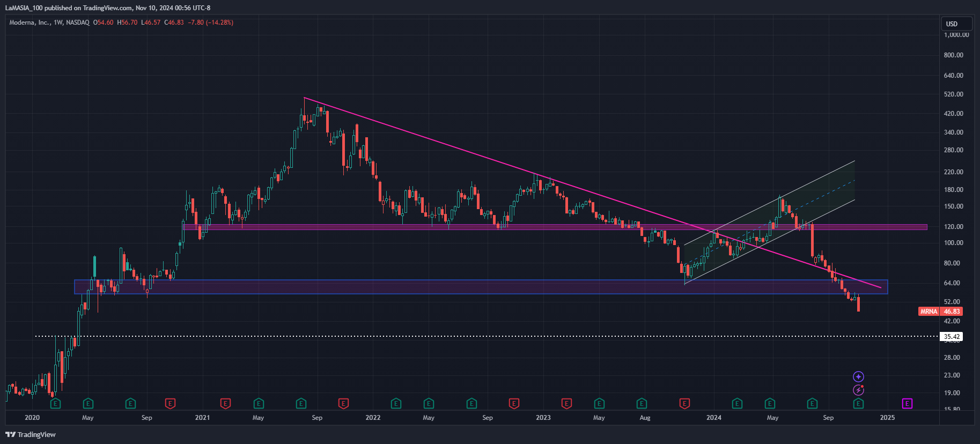Click the 220.00 price axis label

[953, 172]
